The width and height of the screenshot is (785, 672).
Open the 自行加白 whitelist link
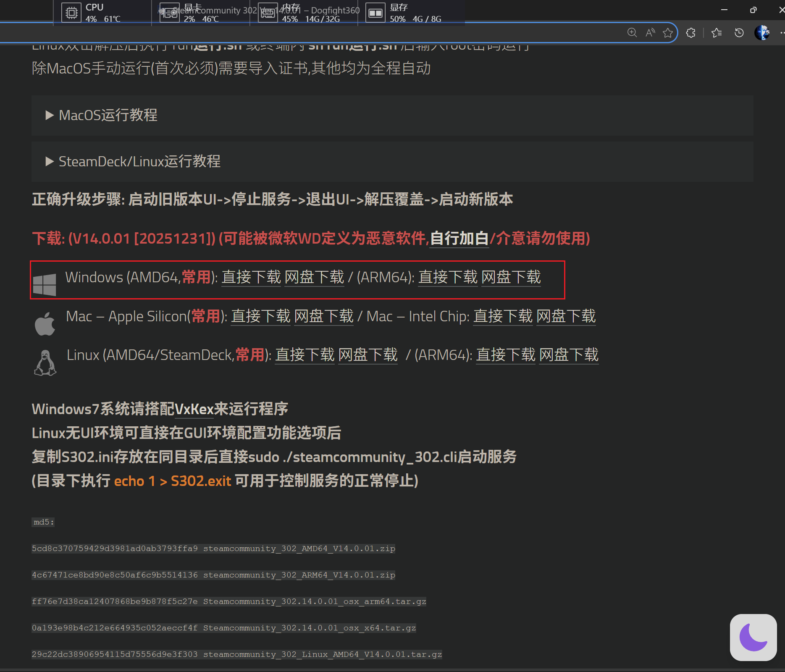coord(459,239)
